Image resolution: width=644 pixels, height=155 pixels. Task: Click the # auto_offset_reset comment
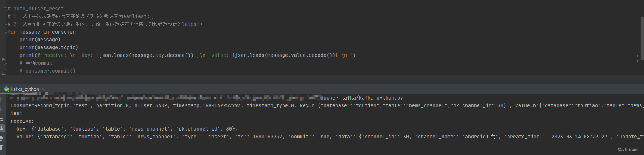click(x=36, y=9)
